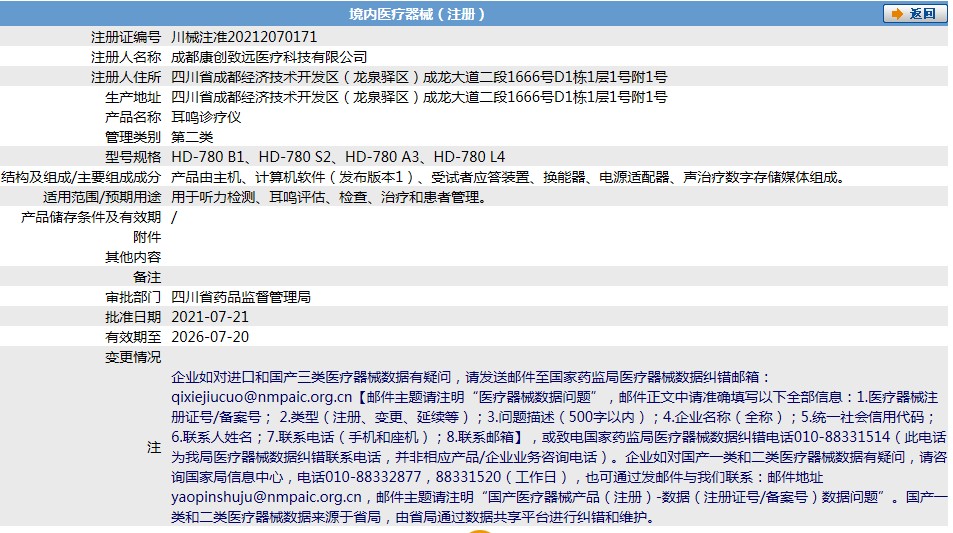Image resolution: width=953 pixels, height=533 pixels.
Task: Select registration number 川械注准20212070171
Action: point(244,37)
